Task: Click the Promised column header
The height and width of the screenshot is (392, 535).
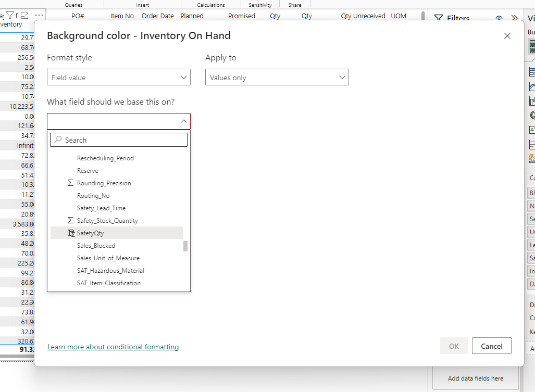Action: click(x=242, y=16)
